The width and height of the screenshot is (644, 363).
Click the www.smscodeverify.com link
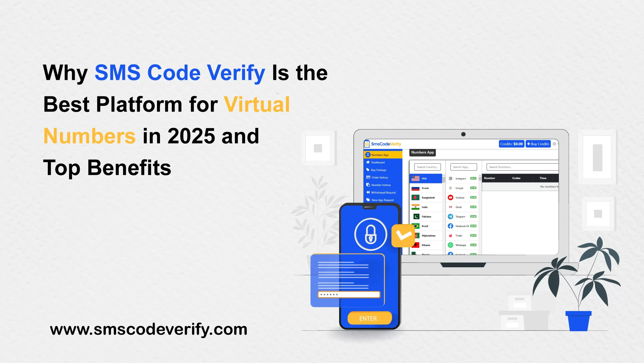click(149, 329)
